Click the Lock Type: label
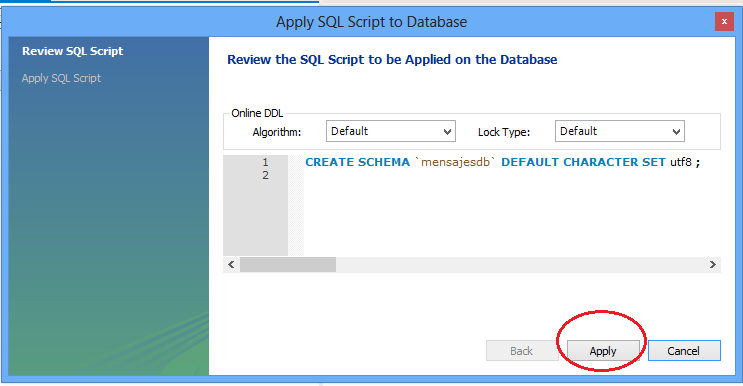743x386 pixels. click(504, 132)
